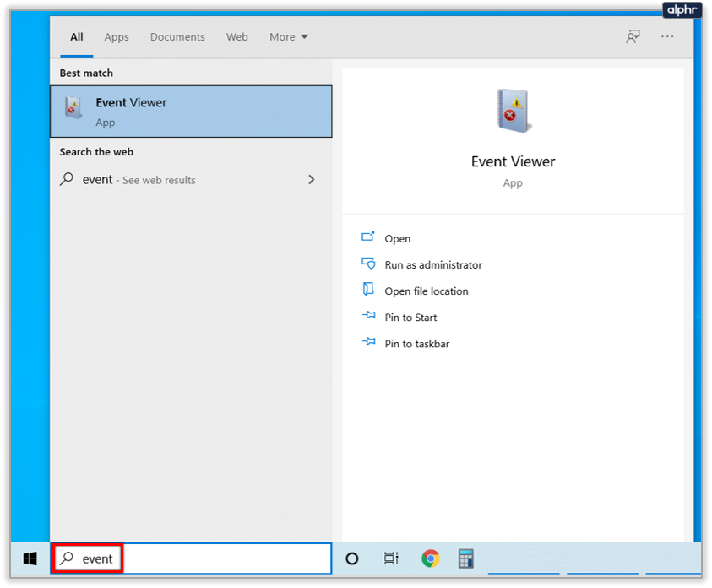Choose Run as administrator
The height and width of the screenshot is (588, 712).
pyautogui.click(x=433, y=264)
